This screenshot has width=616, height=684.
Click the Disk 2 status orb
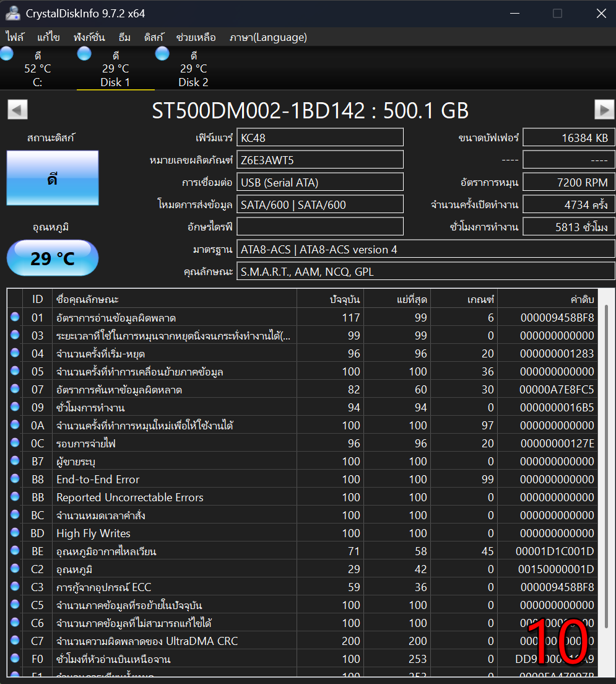click(162, 54)
